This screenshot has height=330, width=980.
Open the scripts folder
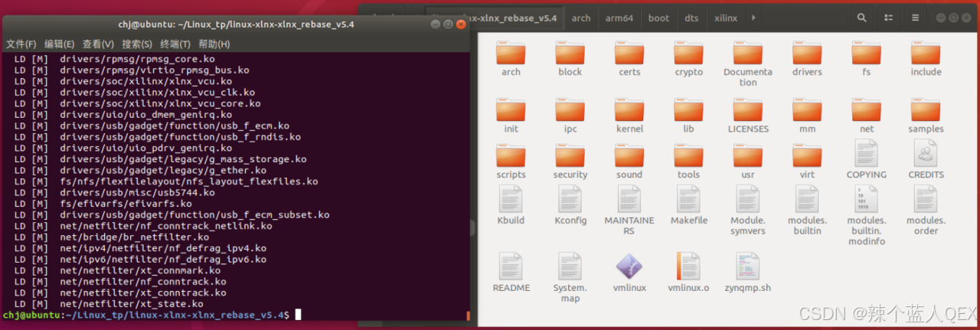tap(511, 162)
